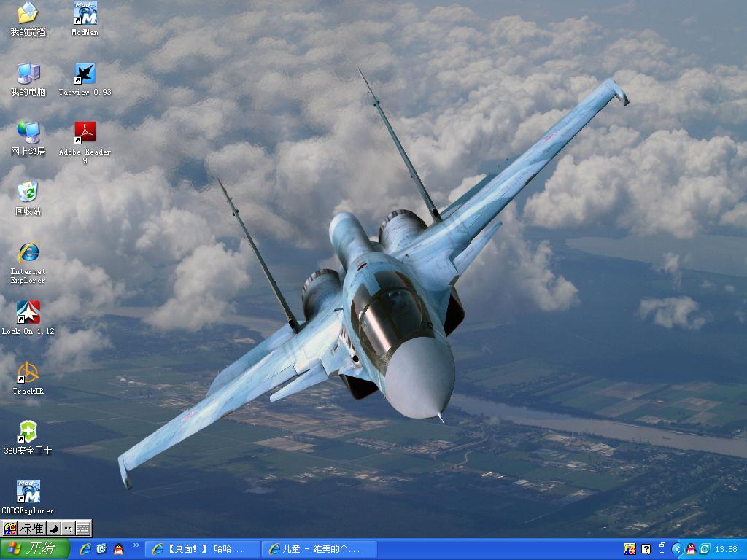Expand hidden Quick Launch items chevron

pos(136,545)
